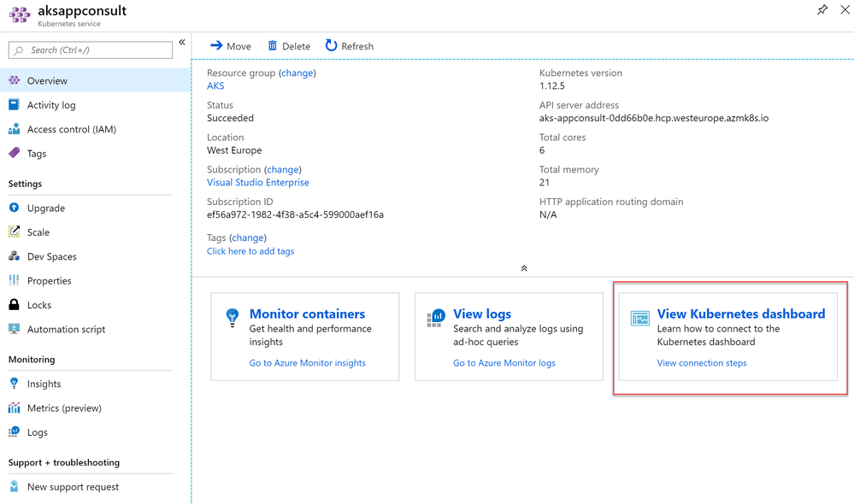Click the Access control (IAM) icon
This screenshot has height=504, width=854.
15,129
